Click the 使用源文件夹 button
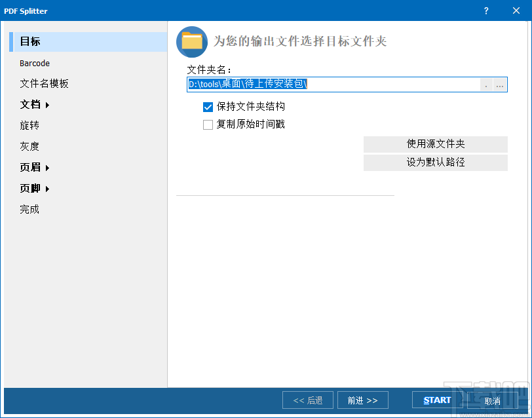 point(435,144)
